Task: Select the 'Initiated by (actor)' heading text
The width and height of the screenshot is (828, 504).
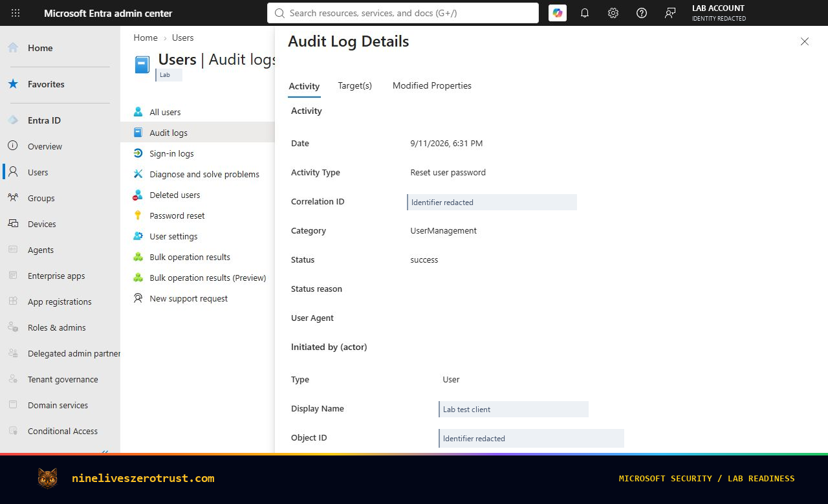Action: click(329, 347)
